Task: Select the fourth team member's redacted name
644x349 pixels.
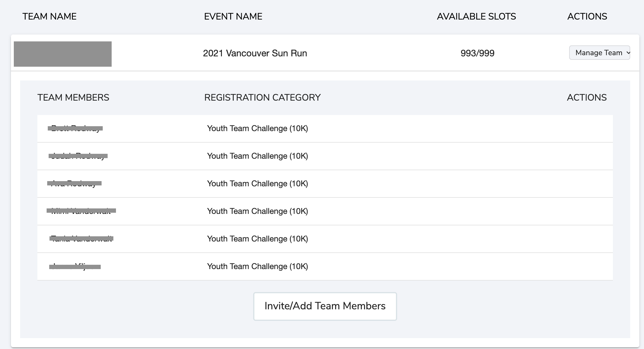Action: pos(81,211)
